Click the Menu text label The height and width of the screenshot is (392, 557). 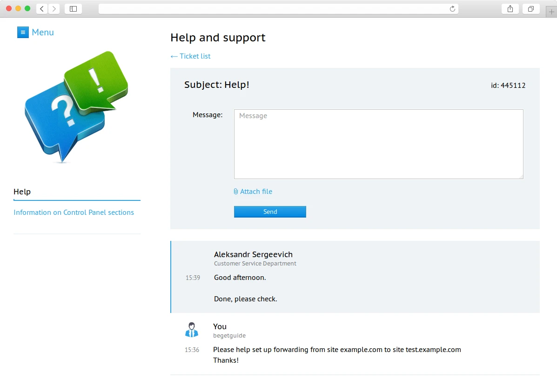click(x=43, y=33)
